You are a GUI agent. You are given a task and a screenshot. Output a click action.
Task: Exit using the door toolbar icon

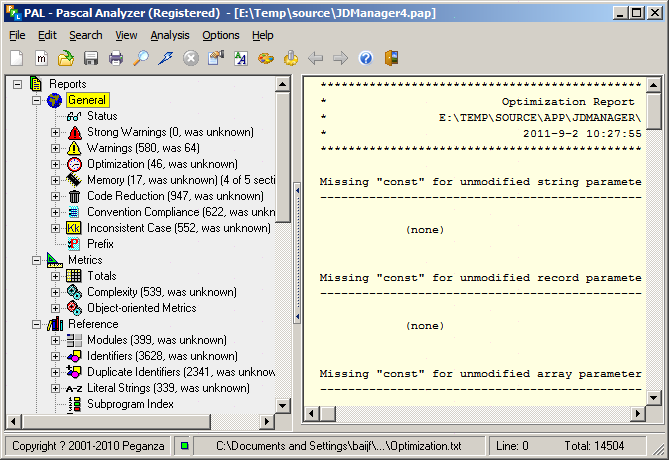tap(391, 58)
